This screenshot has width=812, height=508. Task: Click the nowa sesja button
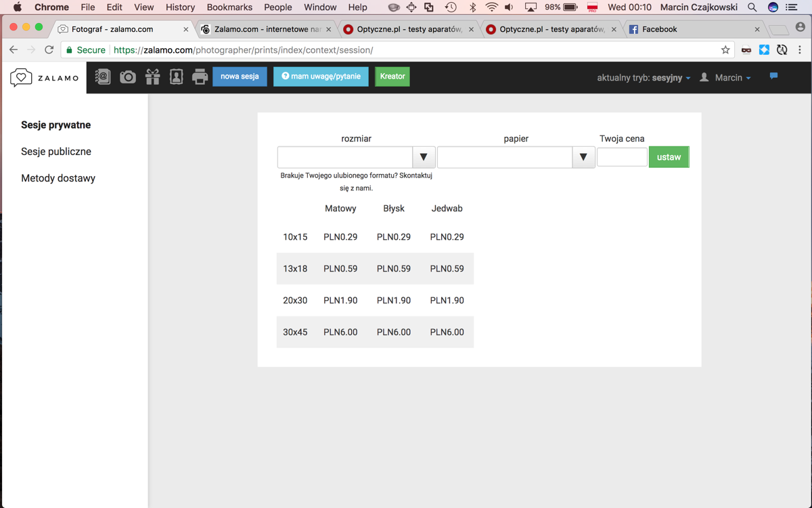pos(240,77)
